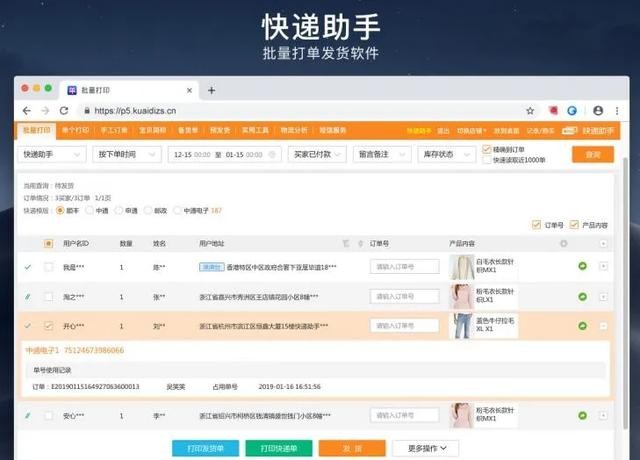Tick the checkbox for the 淘之*** order row
The width and height of the screenshot is (640, 460).
(x=48, y=297)
